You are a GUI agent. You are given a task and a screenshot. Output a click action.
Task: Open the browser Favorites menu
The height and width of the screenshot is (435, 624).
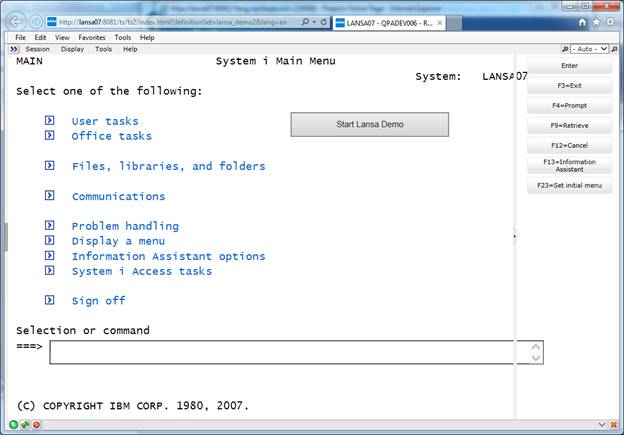pos(92,37)
